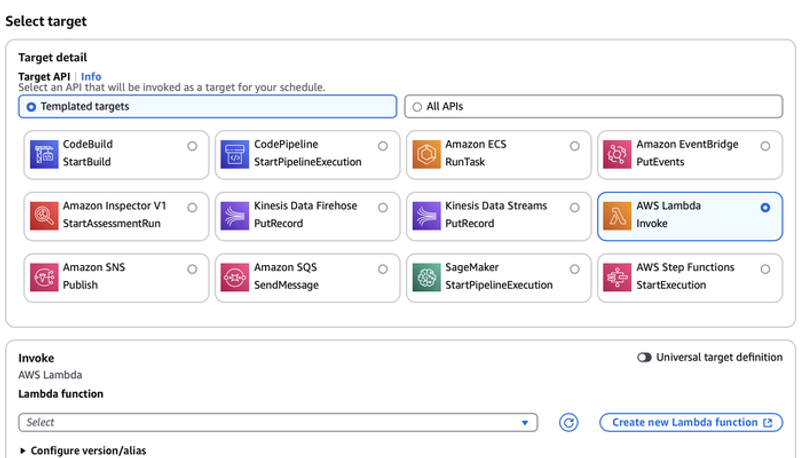Screen dimensions: 800x458
Task: Select Amazon ECS RunTask radio button
Action: 574,146
